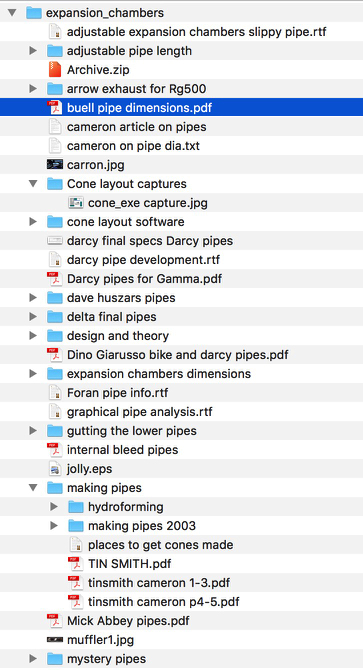Expand the adjustable pipe length folder
Viewport: 363px width, 670px height.
(x=33, y=51)
